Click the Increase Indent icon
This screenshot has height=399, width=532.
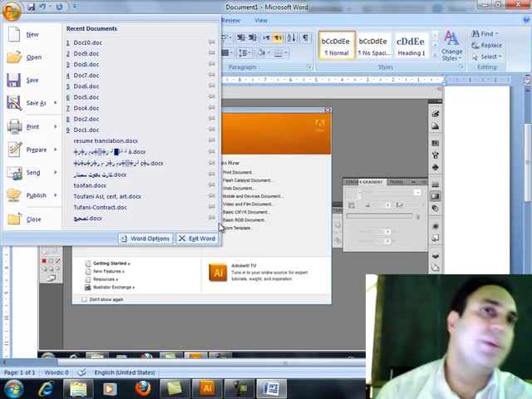click(x=253, y=37)
